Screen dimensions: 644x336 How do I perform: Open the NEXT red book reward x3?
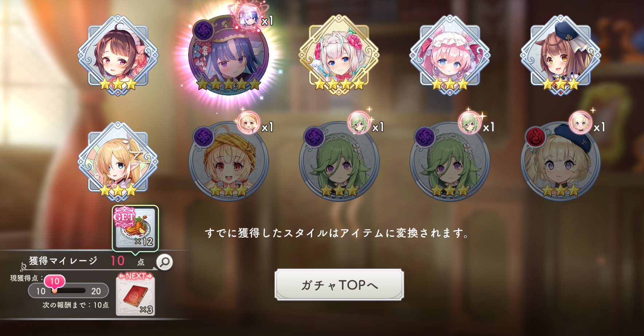pos(135,294)
